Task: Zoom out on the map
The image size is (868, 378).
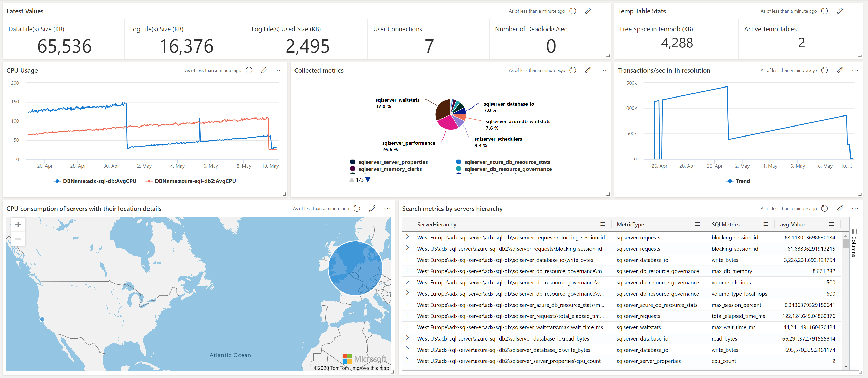Action: pos(18,239)
